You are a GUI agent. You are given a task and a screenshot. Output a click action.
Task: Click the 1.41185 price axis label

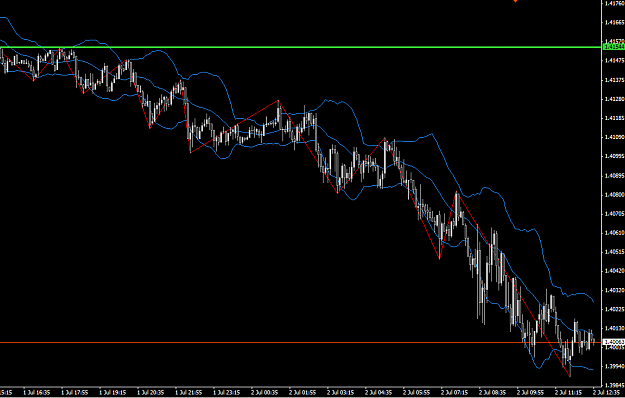(615, 118)
